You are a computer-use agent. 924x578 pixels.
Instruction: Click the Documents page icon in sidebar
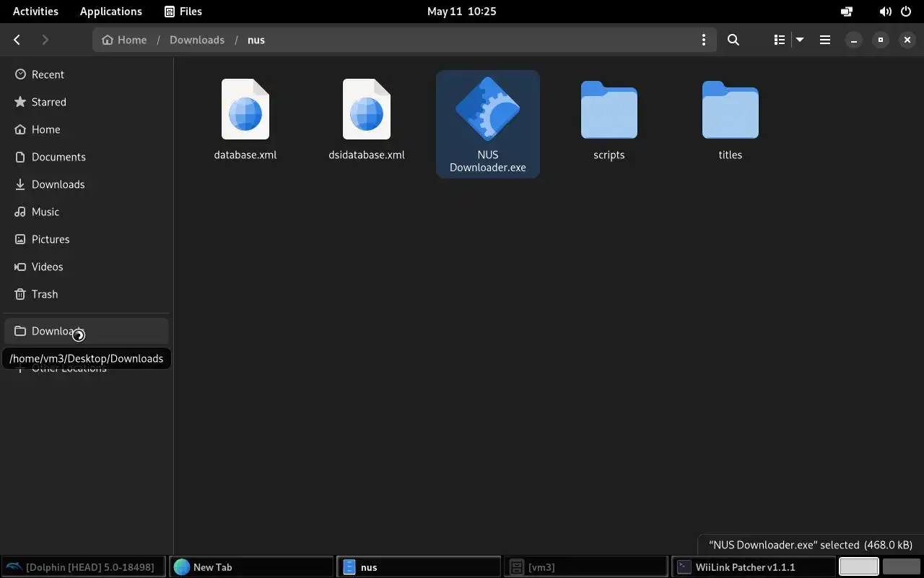coord(20,157)
